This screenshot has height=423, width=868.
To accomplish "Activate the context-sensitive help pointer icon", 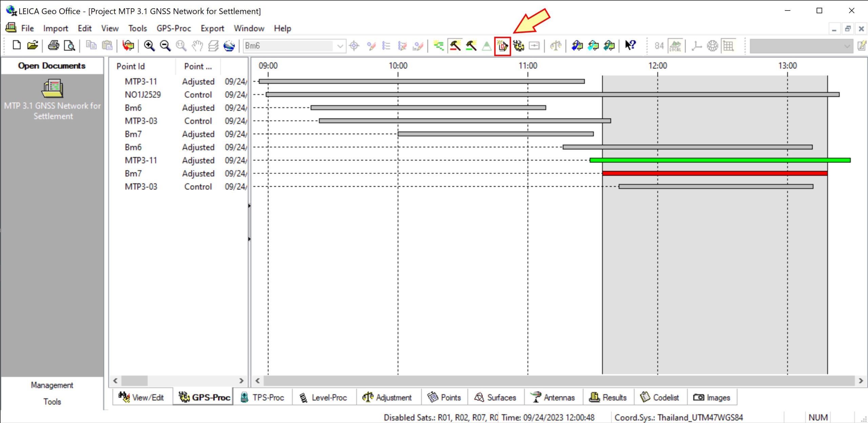I will pos(630,45).
